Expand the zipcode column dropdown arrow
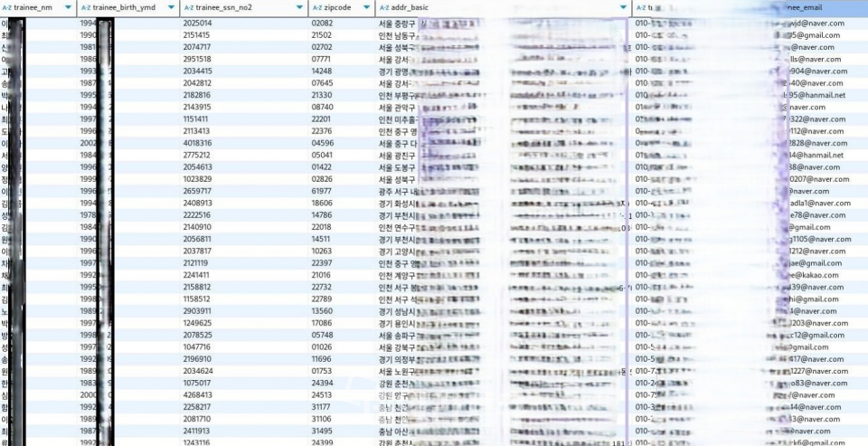The image size is (868, 446). pyautogui.click(x=366, y=8)
